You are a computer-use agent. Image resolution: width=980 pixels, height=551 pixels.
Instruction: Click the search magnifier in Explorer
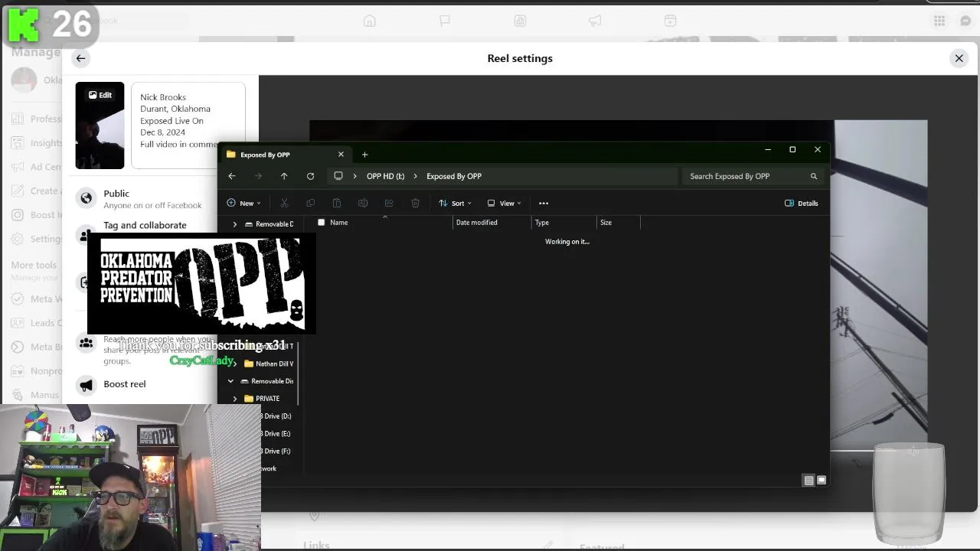click(x=814, y=176)
